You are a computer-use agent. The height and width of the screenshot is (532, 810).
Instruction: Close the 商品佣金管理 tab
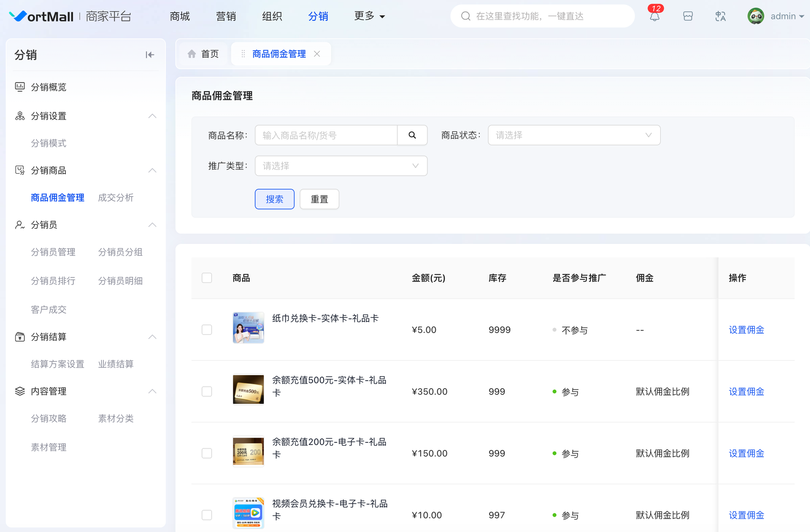317,54
